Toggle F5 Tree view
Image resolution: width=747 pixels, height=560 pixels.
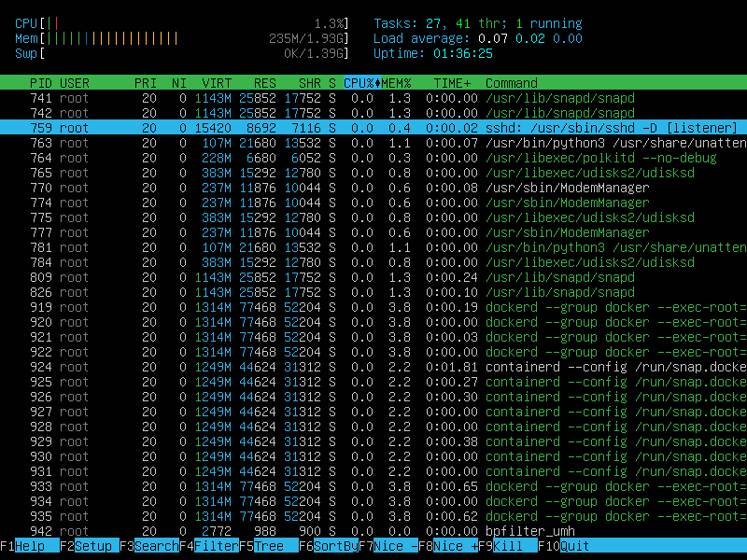(x=268, y=546)
